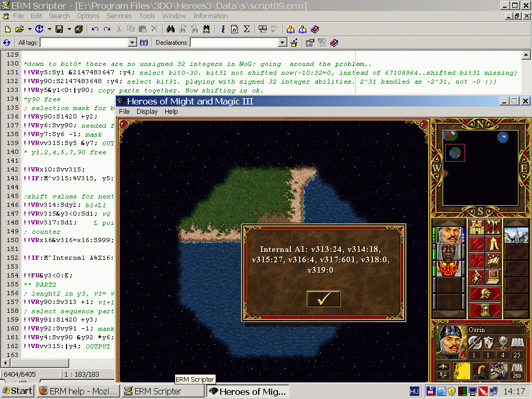This screenshot has height=399, width=532.
Task: Click the editor scrollbar up arrow
Action: [526, 55]
